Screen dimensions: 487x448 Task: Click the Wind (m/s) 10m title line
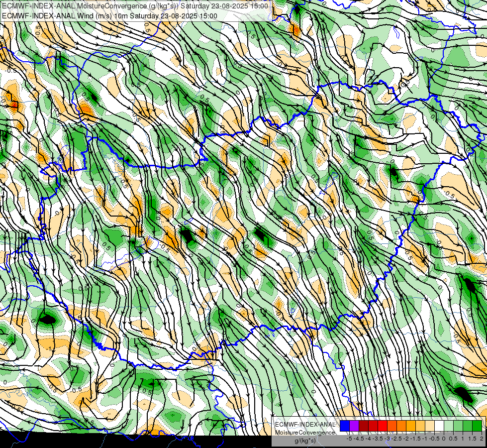(x=109, y=16)
